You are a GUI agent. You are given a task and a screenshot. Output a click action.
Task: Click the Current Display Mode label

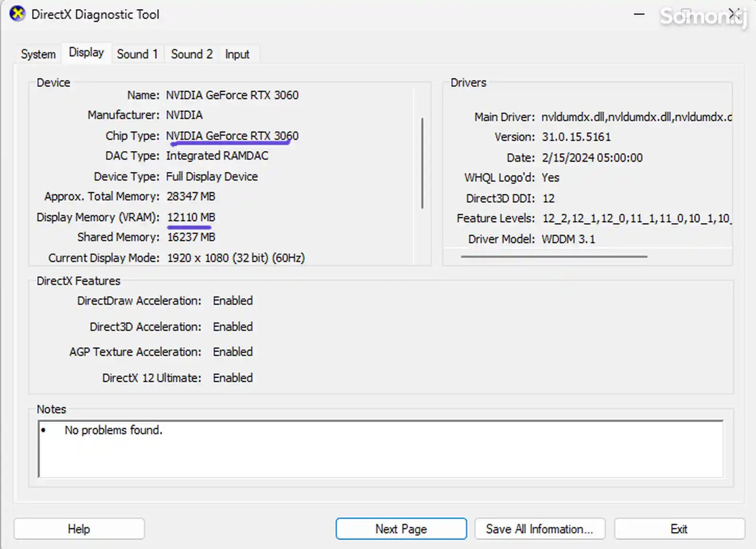(104, 258)
